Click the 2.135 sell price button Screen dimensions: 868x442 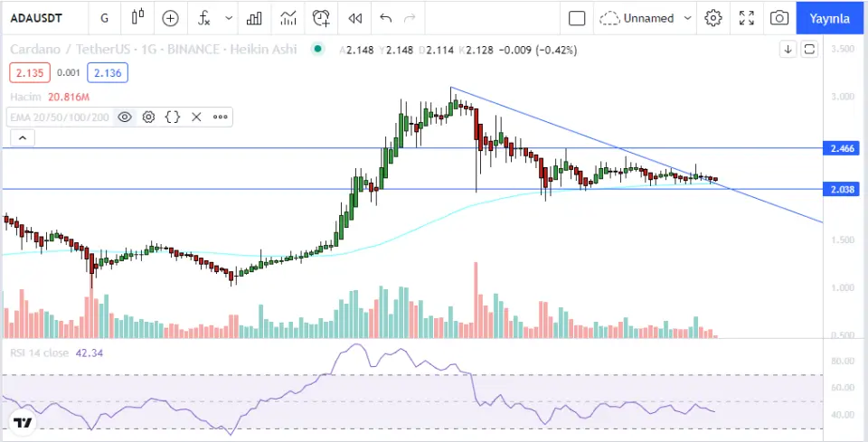(x=27, y=73)
